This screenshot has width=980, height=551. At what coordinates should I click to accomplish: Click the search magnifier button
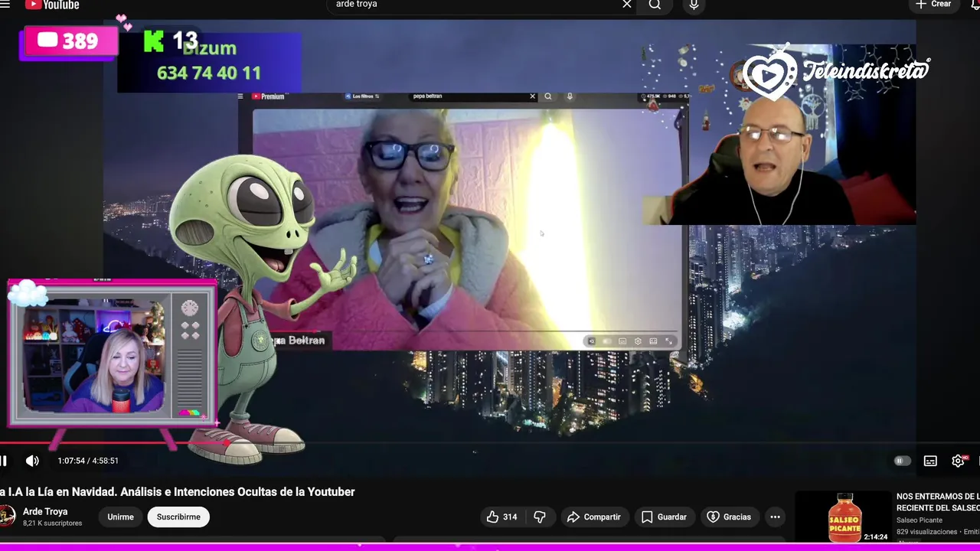point(655,5)
